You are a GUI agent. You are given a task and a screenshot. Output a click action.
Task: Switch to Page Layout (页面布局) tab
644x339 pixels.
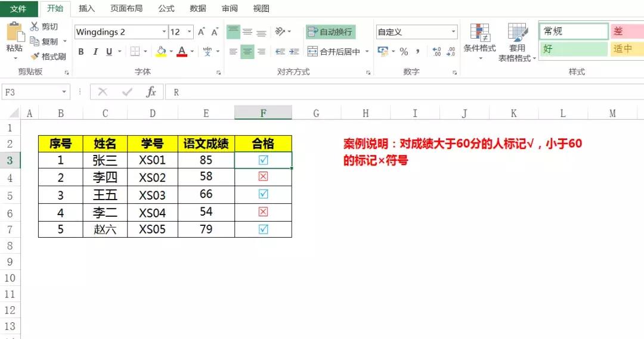pyautogui.click(x=126, y=8)
